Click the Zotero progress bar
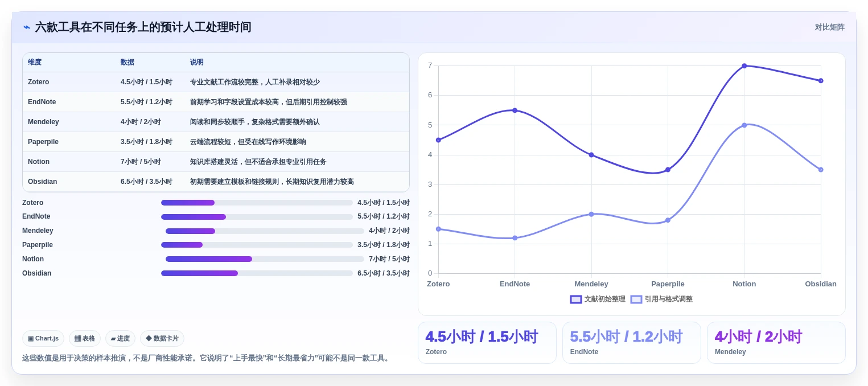 (x=257, y=203)
